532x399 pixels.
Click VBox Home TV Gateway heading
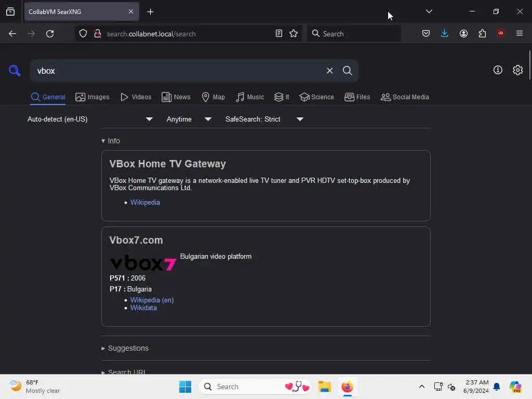pyautogui.click(x=167, y=164)
